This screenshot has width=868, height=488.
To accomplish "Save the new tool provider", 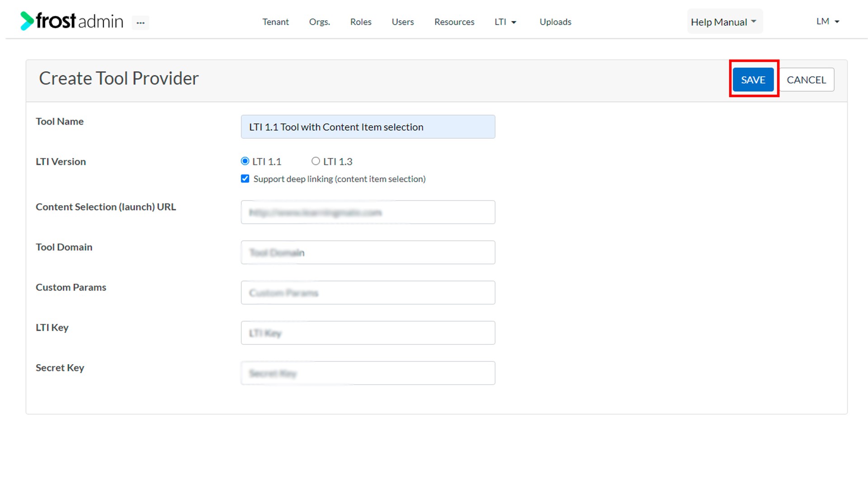I will (753, 80).
